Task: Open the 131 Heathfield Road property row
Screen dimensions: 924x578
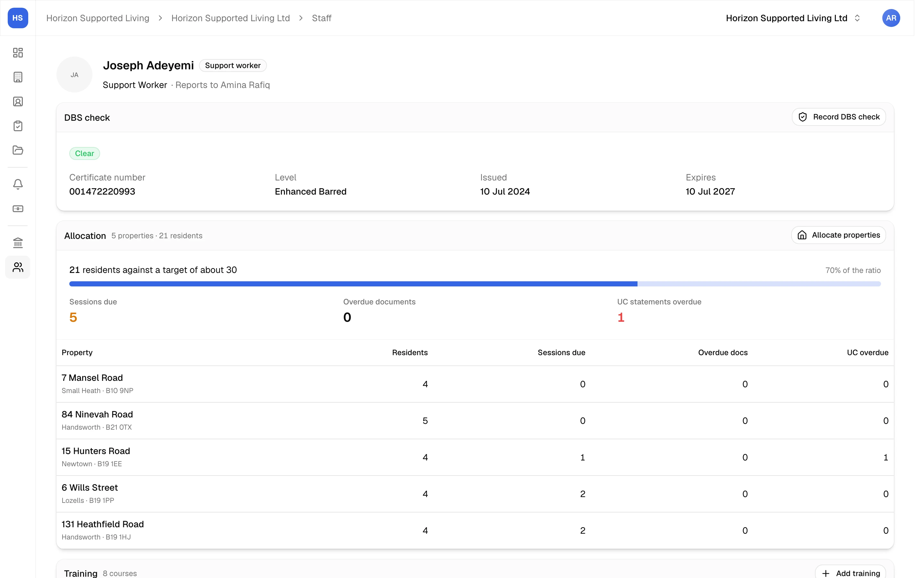Action: (x=475, y=530)
